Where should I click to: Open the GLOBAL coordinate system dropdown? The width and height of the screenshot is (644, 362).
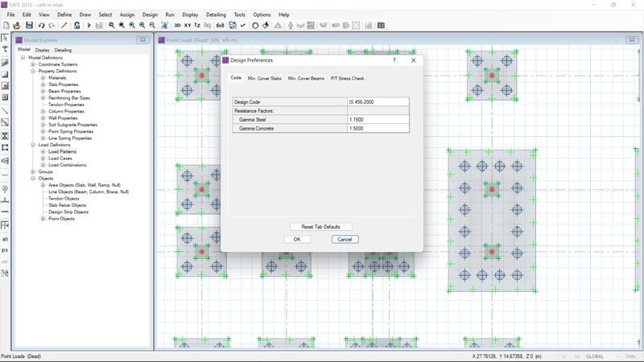tap(602, 356)
